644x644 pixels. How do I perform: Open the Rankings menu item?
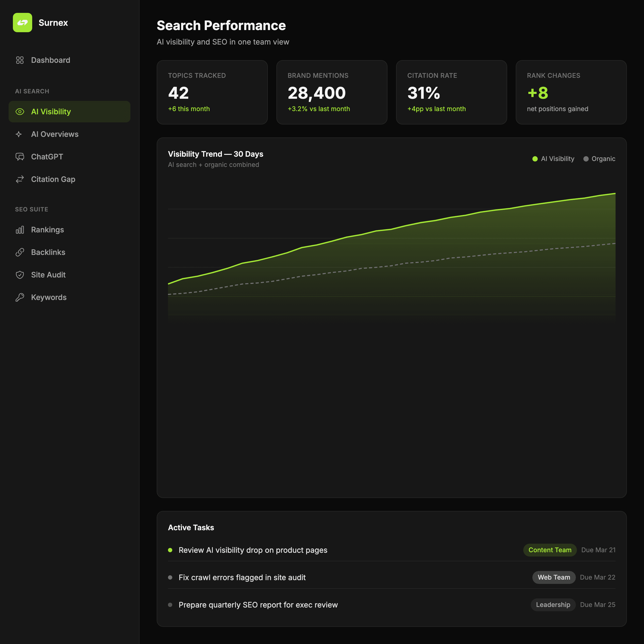coord(47,230)
